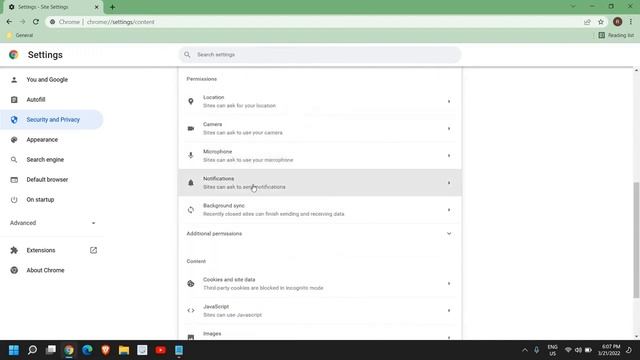Open the General bookmarks folder
This screenshot has height=360, width=640.
point(20,35)
